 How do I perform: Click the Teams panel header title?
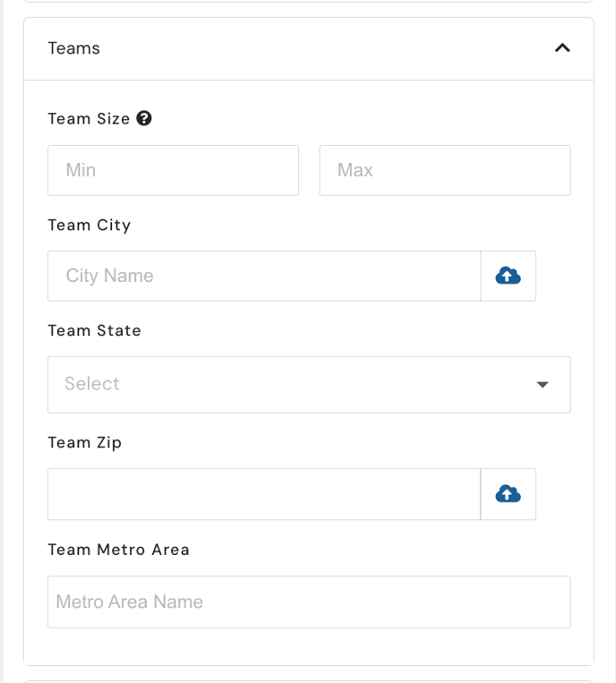pyautogui.click(x=73, y=48)
